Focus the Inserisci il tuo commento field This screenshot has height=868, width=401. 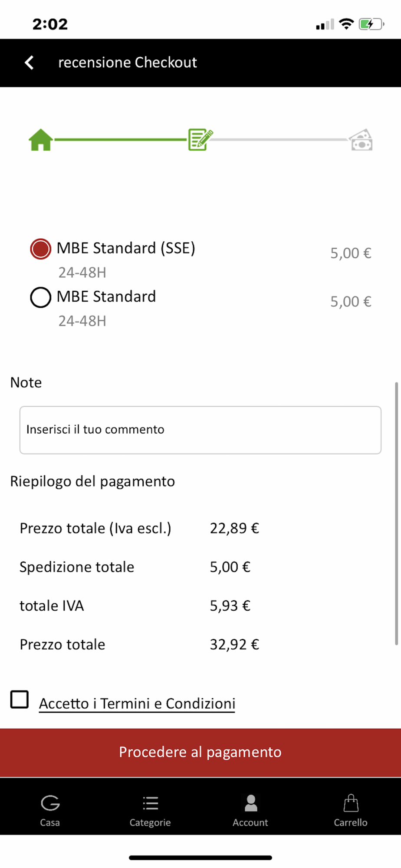pos(200,430)
